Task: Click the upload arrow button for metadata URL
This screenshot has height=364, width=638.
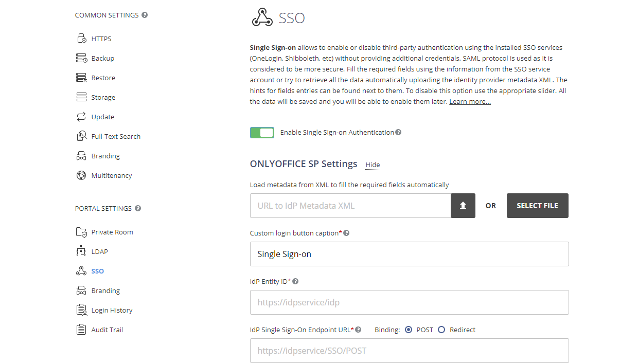Action: (463, 206)
